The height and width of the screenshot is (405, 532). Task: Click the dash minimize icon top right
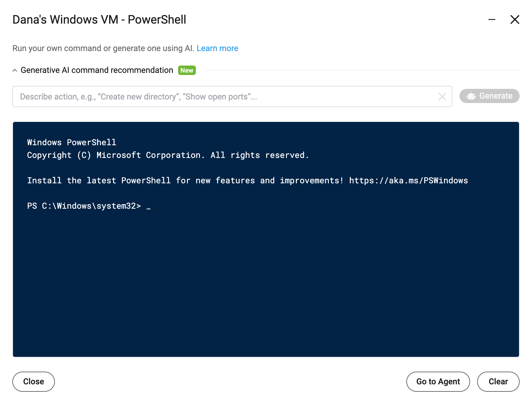coord(492,19)
